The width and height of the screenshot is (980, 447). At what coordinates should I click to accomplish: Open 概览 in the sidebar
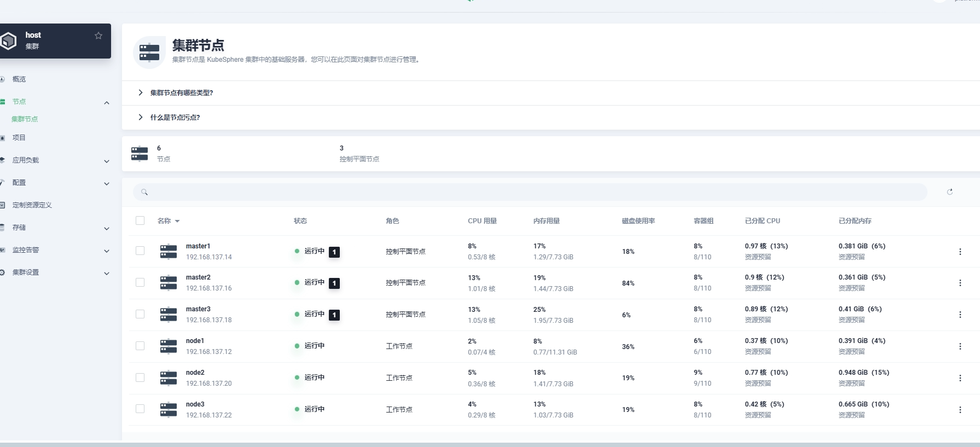click(19, 79)
